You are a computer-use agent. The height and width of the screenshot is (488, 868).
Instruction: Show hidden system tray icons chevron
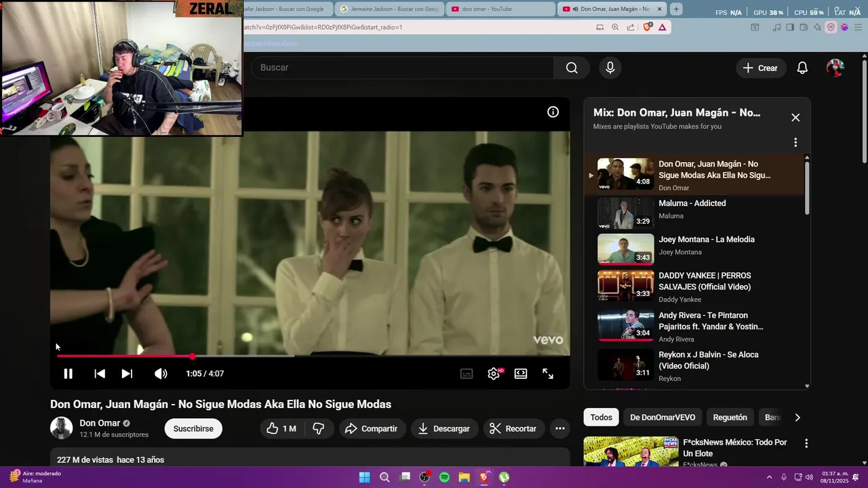(769, 477)
